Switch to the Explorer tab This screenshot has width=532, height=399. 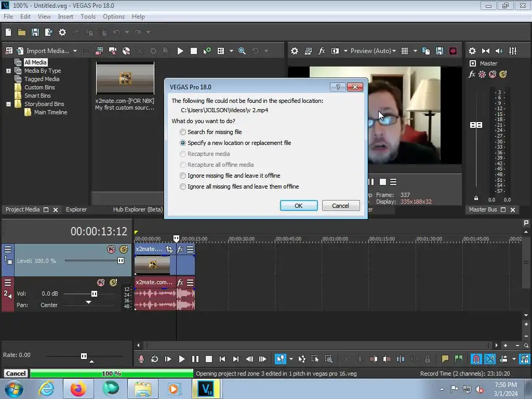pyautogui.click(x=76, y=210)
